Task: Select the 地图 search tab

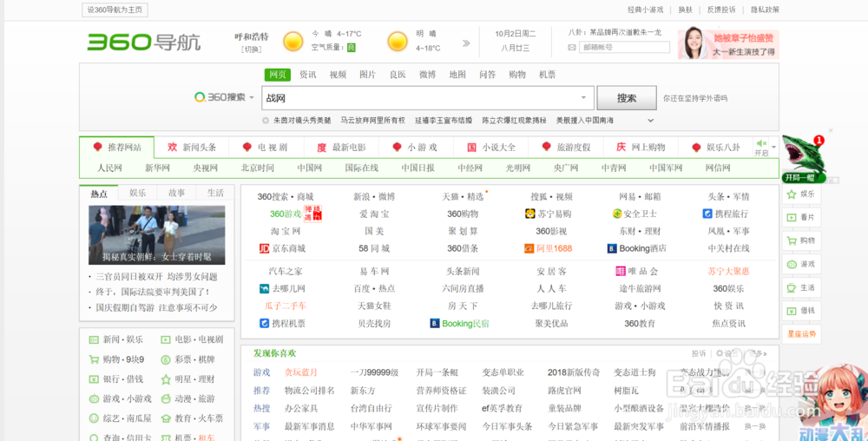Action: [457, 75]
